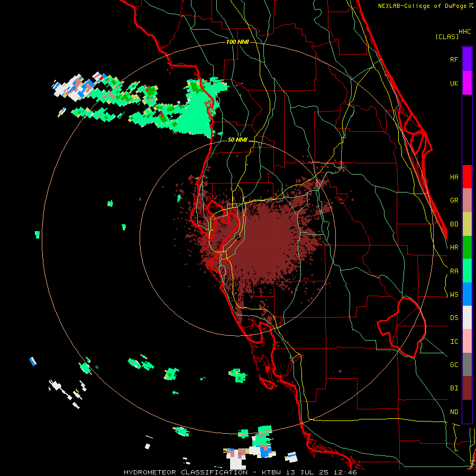Click the IC light pink legend swatch
476x476 pixels.
pyautogui.click(x=467, y=341)
